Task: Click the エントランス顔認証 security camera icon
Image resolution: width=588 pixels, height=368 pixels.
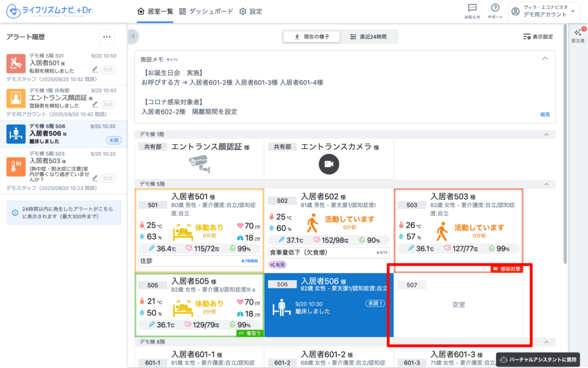Action: pos(200,164)
